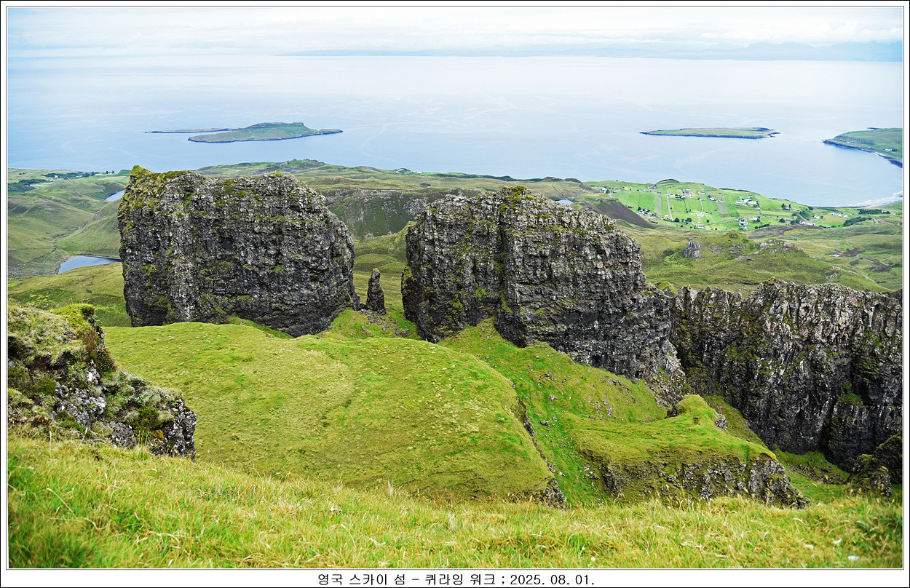The height and width of the screenshot is (588, 910).
Task: Click the bright green farm fields with white houses
Action: [x=699, y=204]
